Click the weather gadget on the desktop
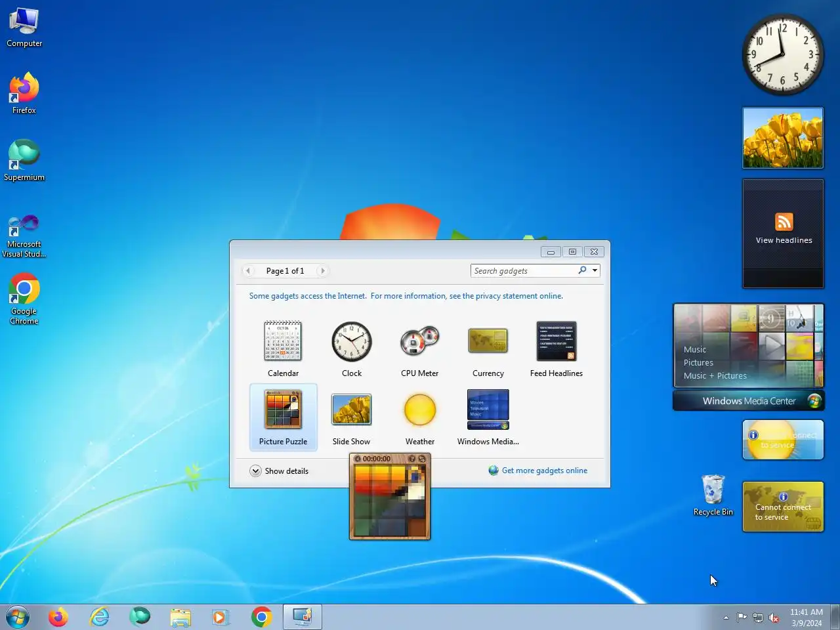 pos(783,440)
